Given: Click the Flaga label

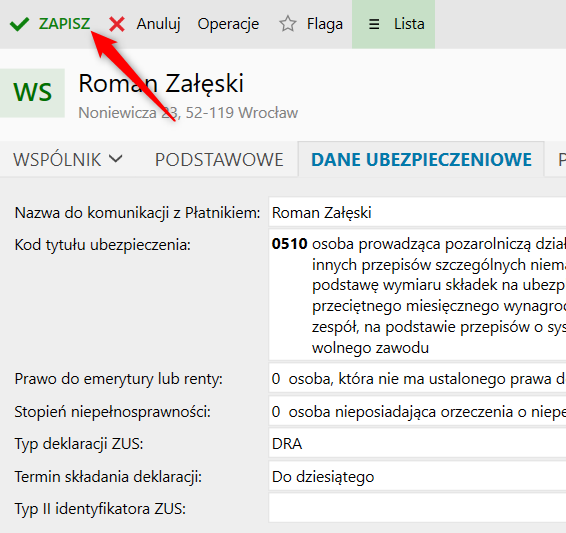Looking at the screenshot, I should coord(325,24).
